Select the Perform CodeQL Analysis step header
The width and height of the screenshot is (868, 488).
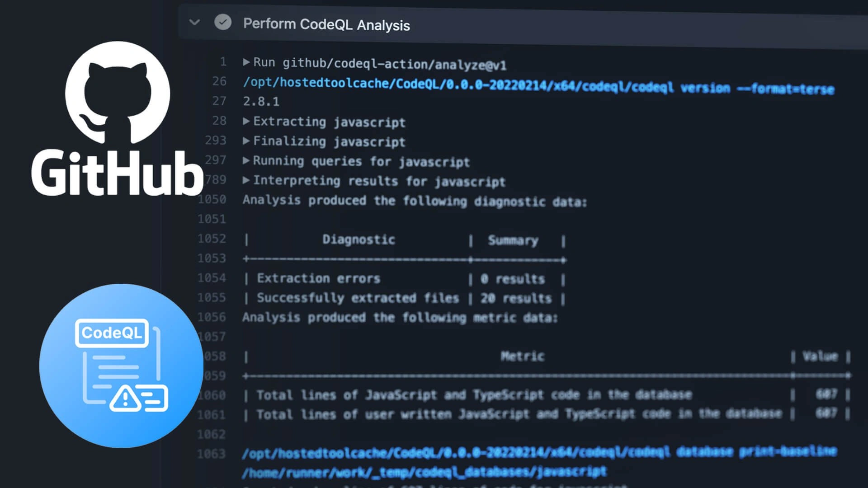(x=326, y=25)
